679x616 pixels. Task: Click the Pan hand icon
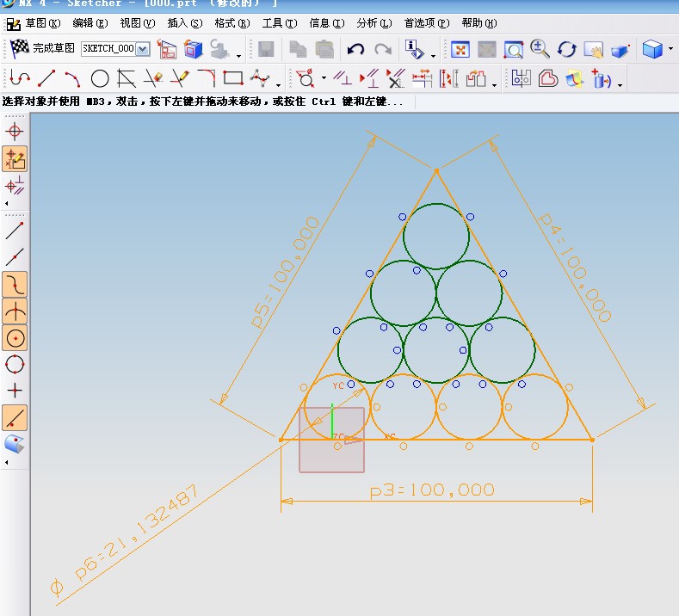[593, 50]
